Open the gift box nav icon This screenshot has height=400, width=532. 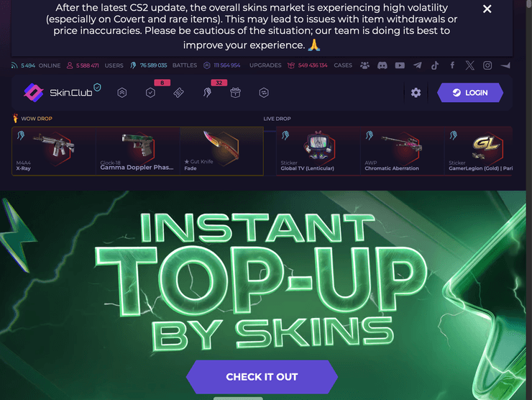pos(235,92)
